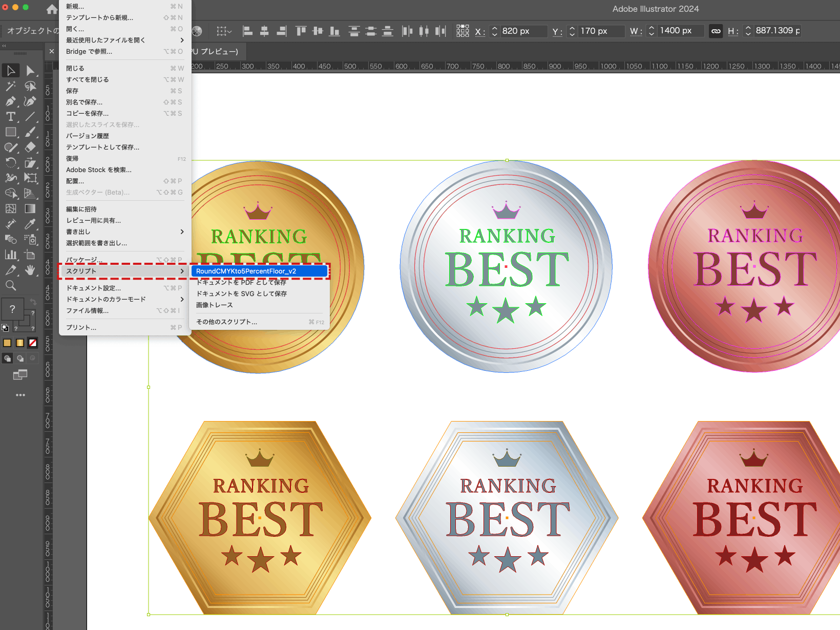Set paint to None swatch
The width and height of the screenshot is (840, 630).
33,343
